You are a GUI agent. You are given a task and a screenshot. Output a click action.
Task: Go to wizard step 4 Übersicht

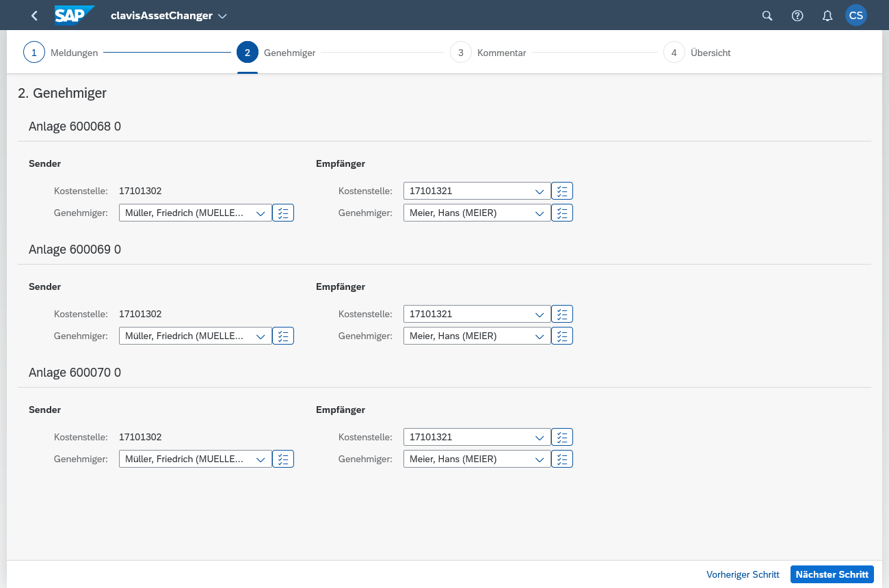coord(674,53)
